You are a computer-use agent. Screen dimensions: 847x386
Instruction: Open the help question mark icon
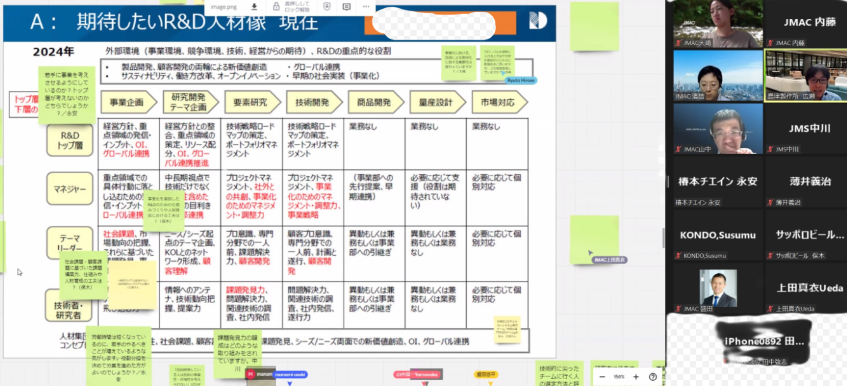coord(653,376)
